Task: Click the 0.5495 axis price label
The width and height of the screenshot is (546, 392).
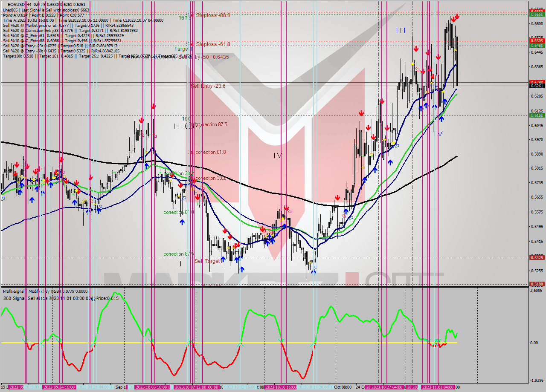Action: [x=536, y=226]
